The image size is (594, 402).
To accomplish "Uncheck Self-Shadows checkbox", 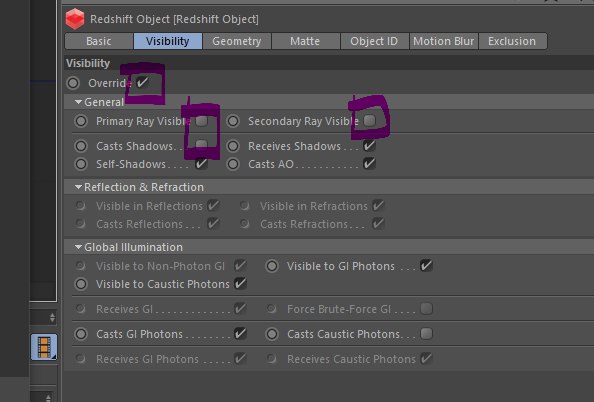I will tap(202, 164).
